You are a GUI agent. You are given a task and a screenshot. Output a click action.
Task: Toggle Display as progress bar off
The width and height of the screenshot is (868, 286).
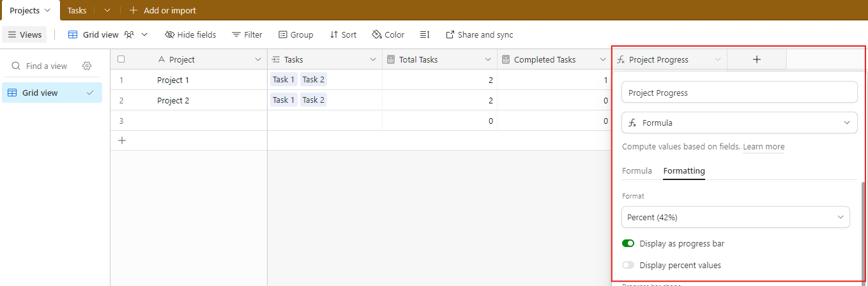(628, 244)
